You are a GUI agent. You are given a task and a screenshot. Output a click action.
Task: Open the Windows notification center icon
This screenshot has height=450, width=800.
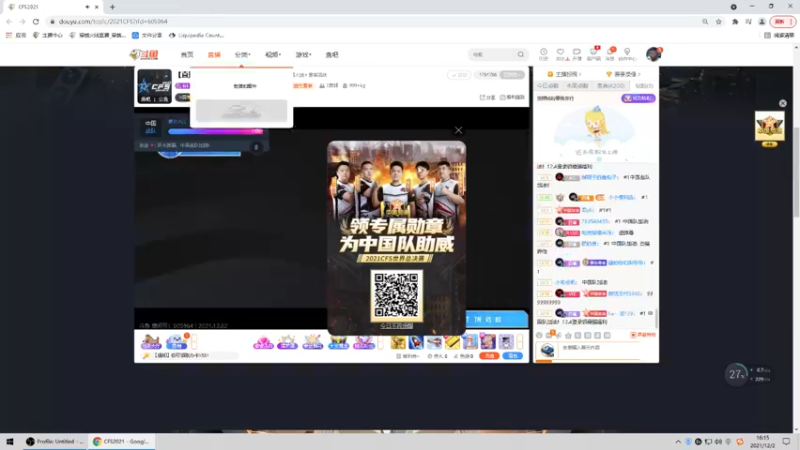(786, 441)
